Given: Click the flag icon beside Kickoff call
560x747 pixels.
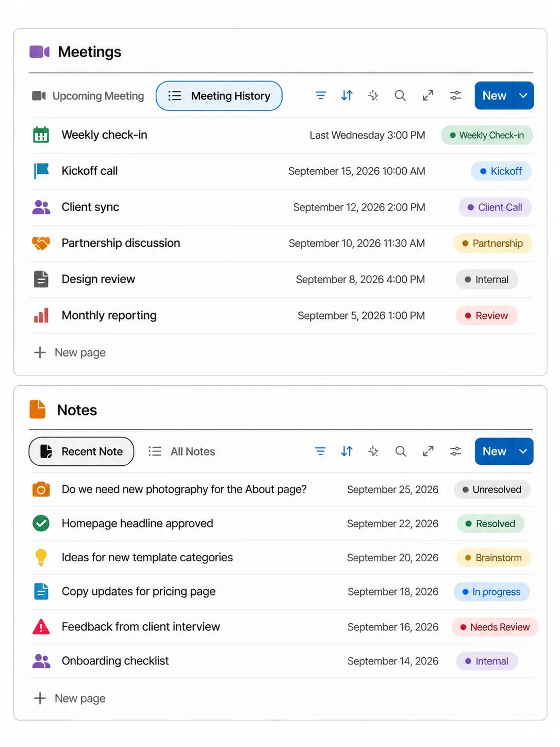Looking at the screenshot, I should [x=41, y=171].
